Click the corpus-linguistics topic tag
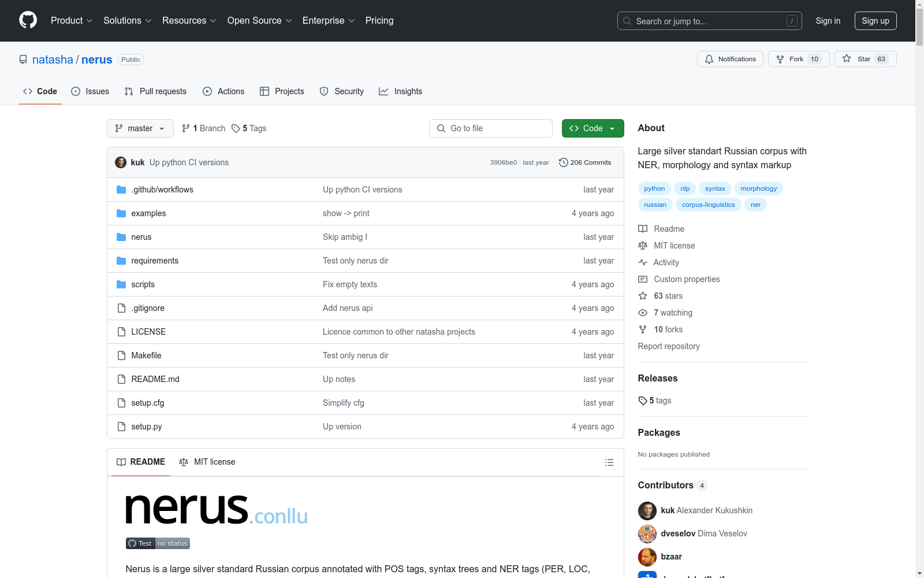 (x=709, y=205)
